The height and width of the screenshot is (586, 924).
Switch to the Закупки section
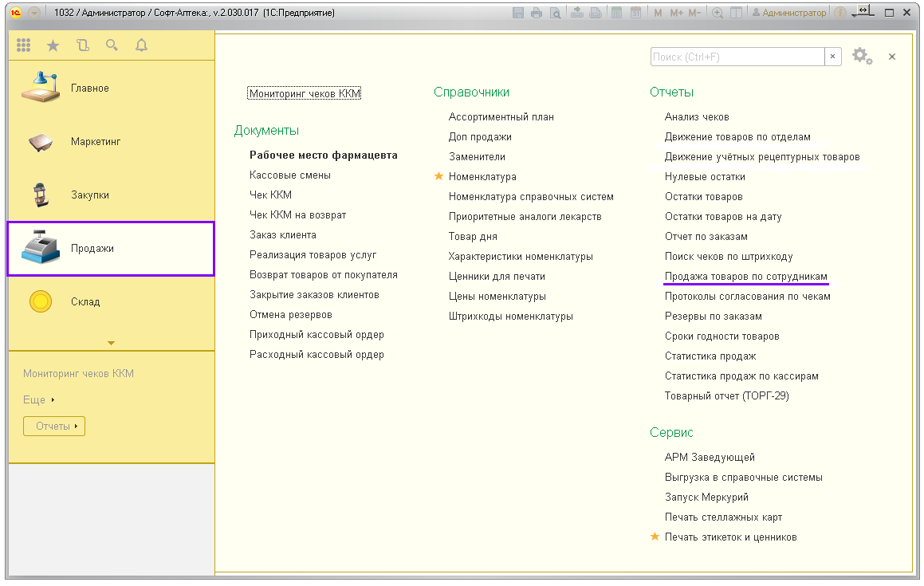[89, 195]
